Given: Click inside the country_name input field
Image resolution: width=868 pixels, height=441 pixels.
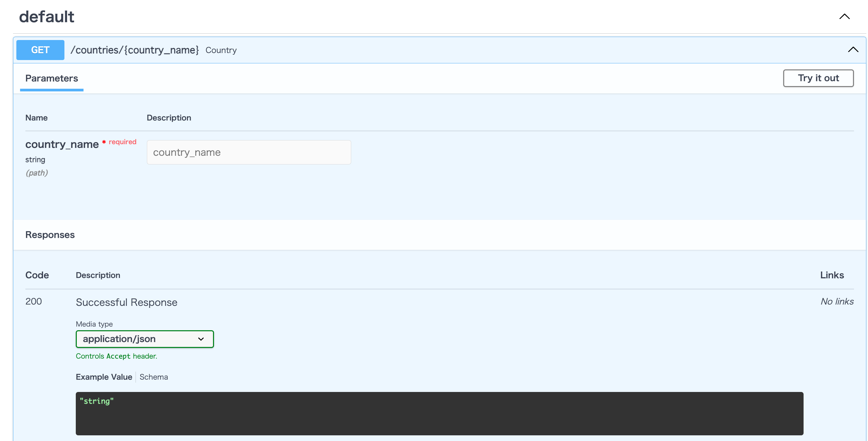Looking at the screenshot, I should point(248,152).
